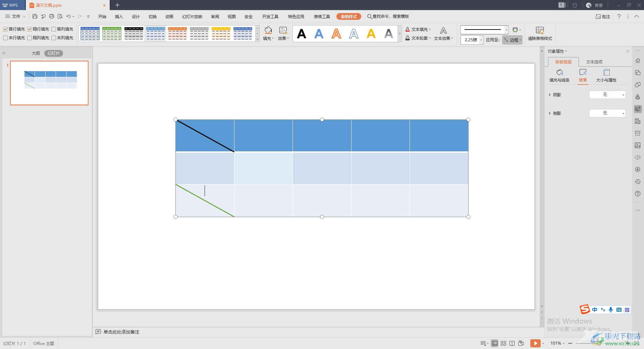Open the 表格工具 tab
The image size is (644, 349).
[x=322, y=16]
